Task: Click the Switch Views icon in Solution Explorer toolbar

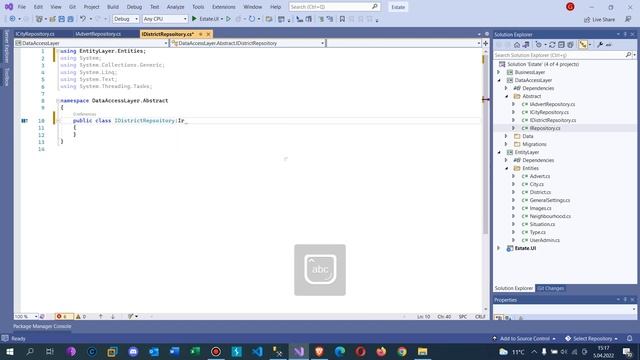Action: click(526, 45)
